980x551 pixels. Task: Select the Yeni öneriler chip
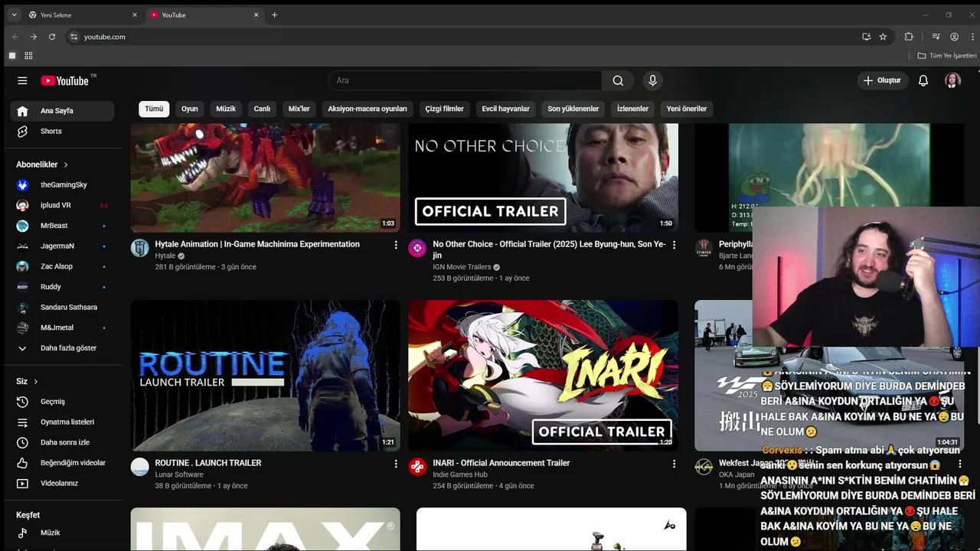(687, 109)
